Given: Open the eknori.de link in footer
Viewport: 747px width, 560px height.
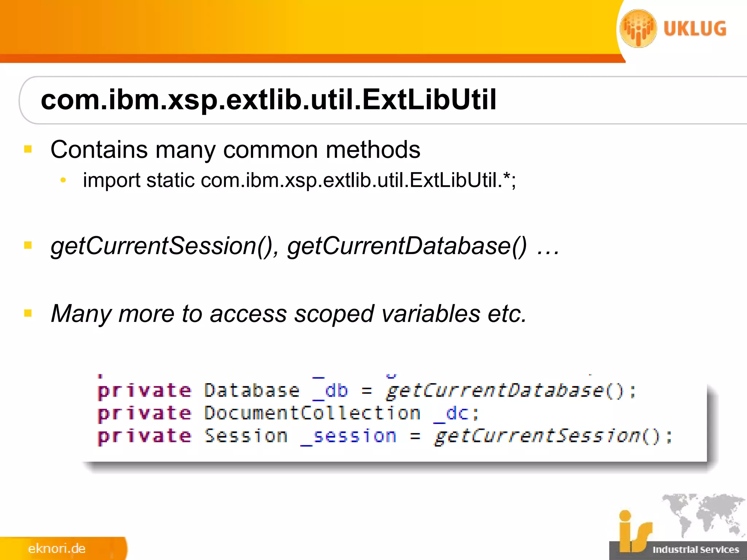Looking at the screenshot, I should click(x=57, y=549).
